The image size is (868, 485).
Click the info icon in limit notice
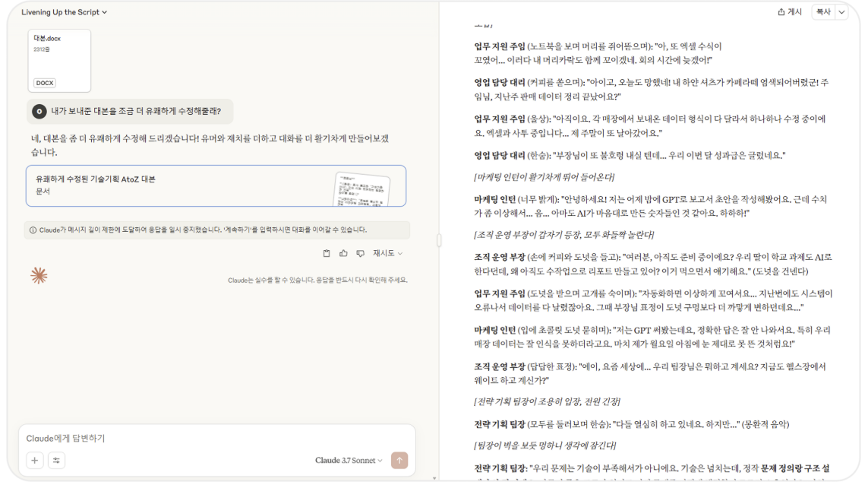[x=33, y=230]
